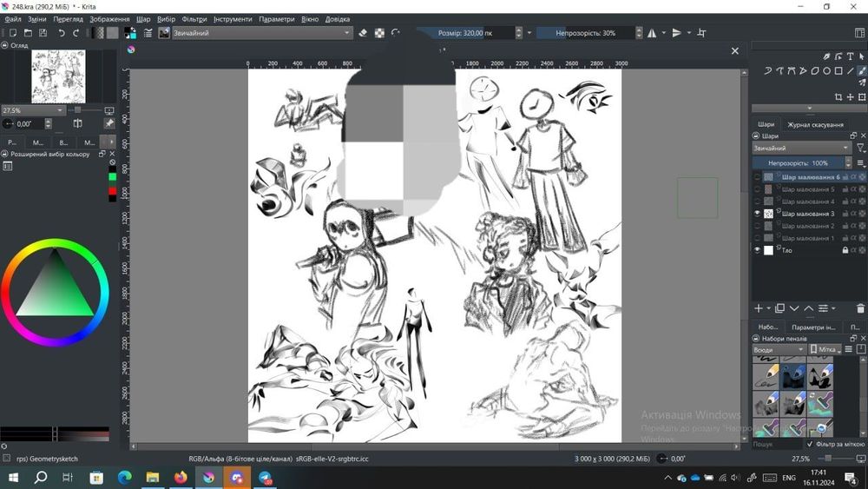Select the Rectangle tool
The height and width of the screenshot is (489, 868).
point(838,71)
